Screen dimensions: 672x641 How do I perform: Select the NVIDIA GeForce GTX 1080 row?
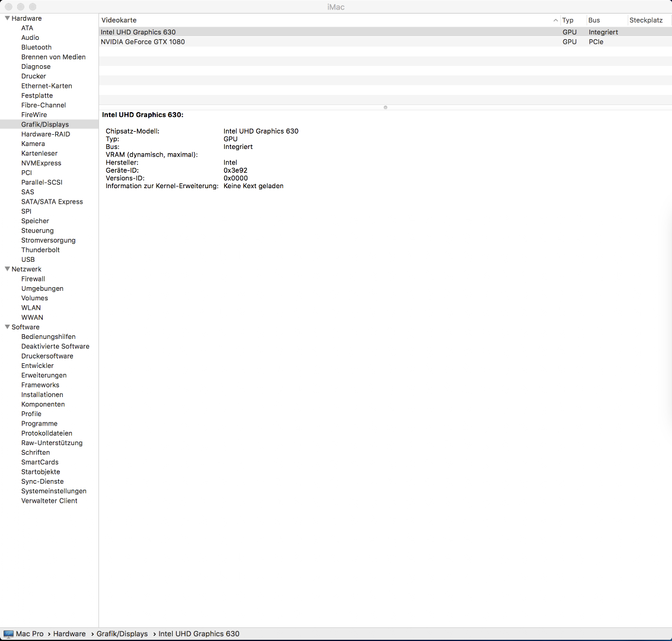386,42
